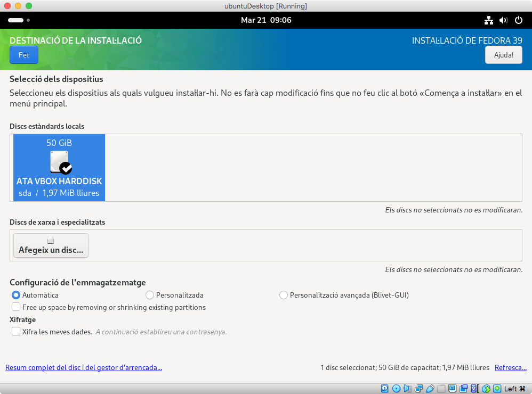Click 1 disc seleccionat status text
The width and height of the screenshot is (532, 394).
coord(405,367)
